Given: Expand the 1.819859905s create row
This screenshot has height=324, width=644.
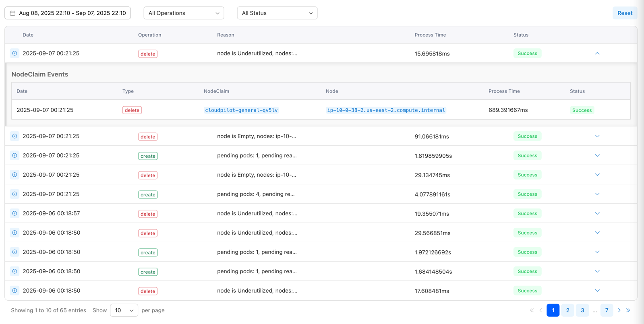Looking at the screenshot, I should pyautogui.click(x=597, y=155).
